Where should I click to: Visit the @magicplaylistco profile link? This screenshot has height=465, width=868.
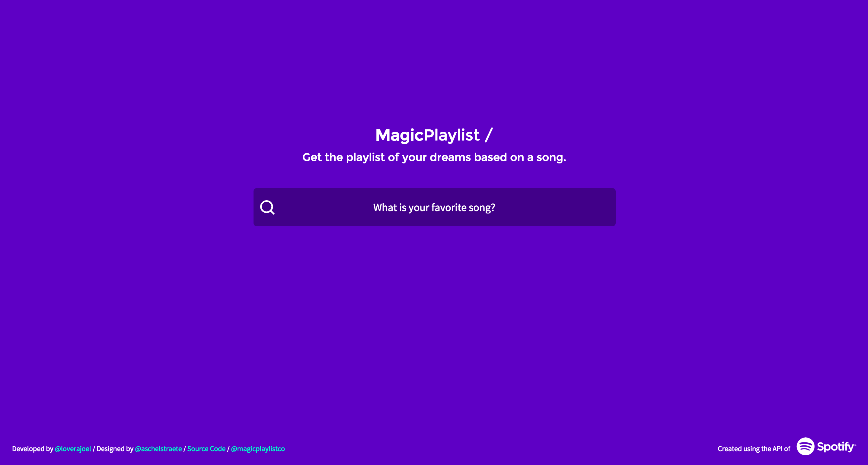coord(258,448)
